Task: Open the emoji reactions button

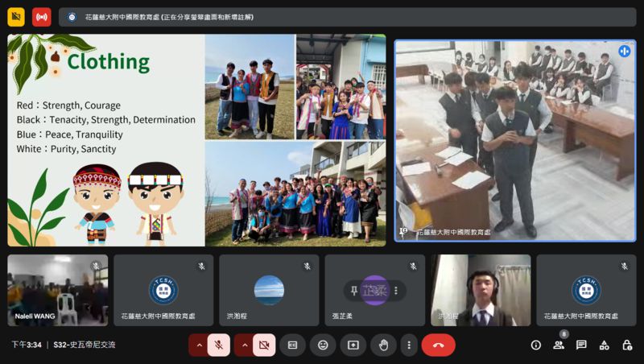Action: pos(323,345)
